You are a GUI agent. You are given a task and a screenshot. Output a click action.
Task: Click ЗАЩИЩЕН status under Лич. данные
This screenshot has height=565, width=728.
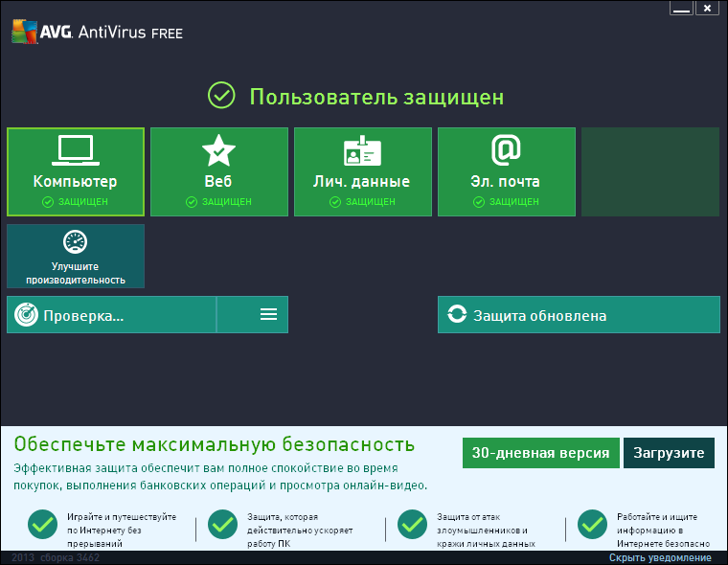pyautogui.click(x=371, y=201)
